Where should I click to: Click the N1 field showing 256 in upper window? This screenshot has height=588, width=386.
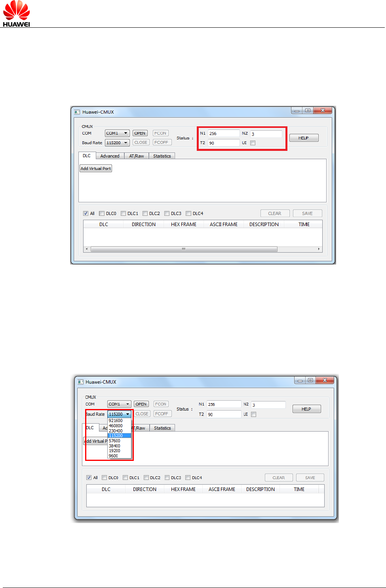(x=224, y=133)
